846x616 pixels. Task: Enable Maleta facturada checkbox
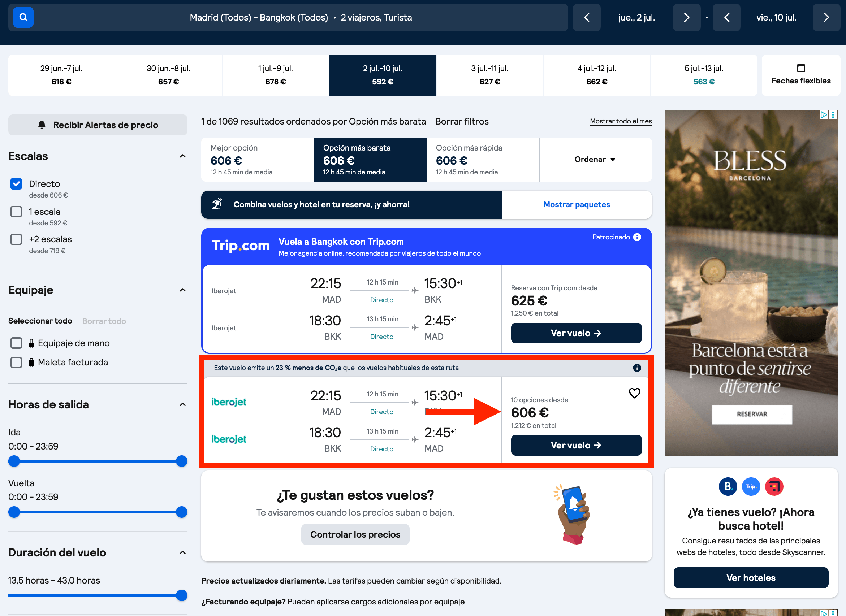pos(16,363)
